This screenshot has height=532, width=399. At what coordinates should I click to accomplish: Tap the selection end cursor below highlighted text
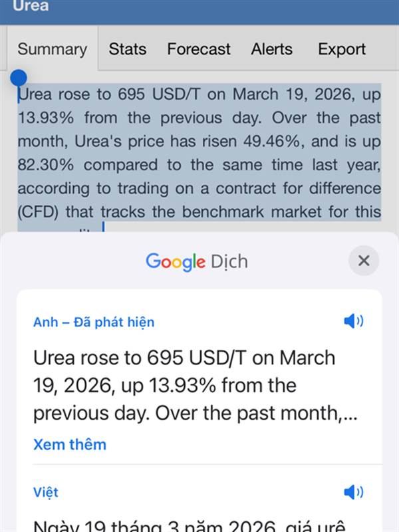(103, 227)
